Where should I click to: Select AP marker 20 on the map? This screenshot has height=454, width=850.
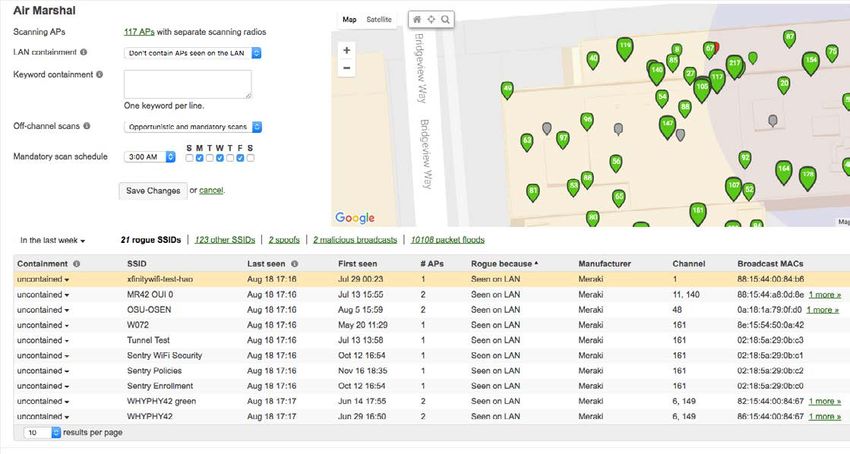tap(783, 85)
